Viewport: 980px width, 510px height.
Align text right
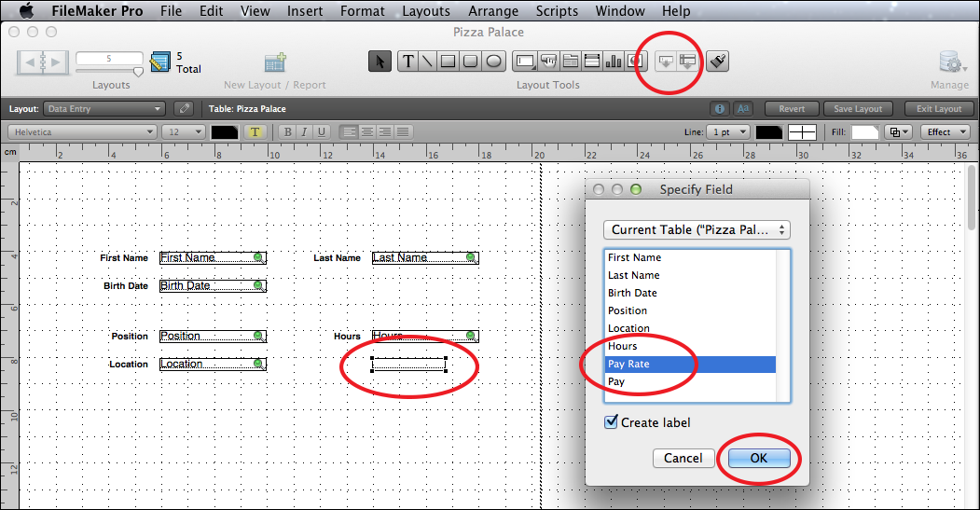[385, 131]
